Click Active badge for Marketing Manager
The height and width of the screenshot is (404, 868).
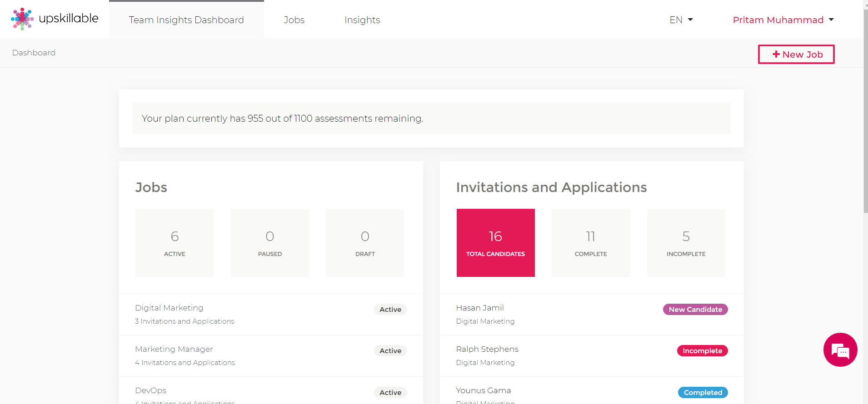point(390,351)
